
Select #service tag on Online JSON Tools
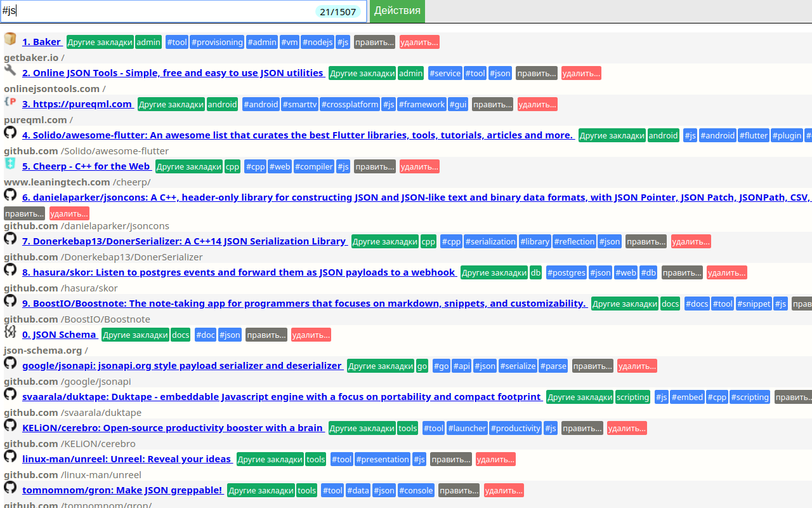tap(445, 73)
